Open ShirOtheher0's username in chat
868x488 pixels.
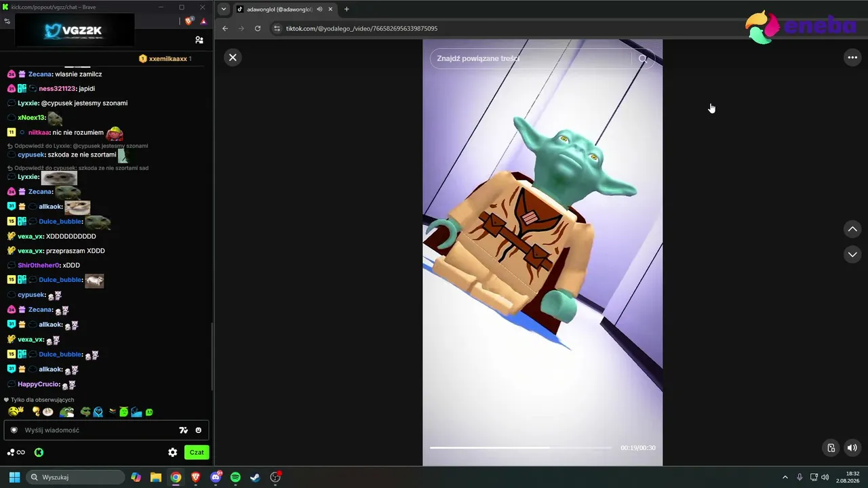click(39, 265)
